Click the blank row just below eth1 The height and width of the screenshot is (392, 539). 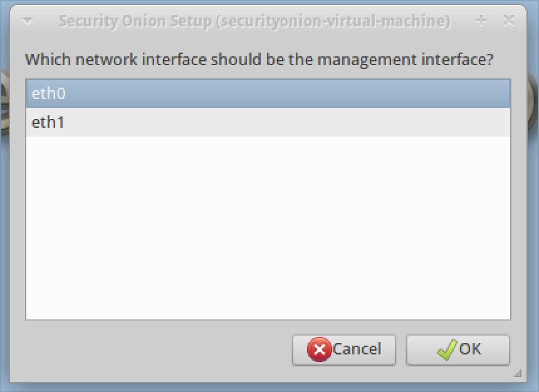268,150
